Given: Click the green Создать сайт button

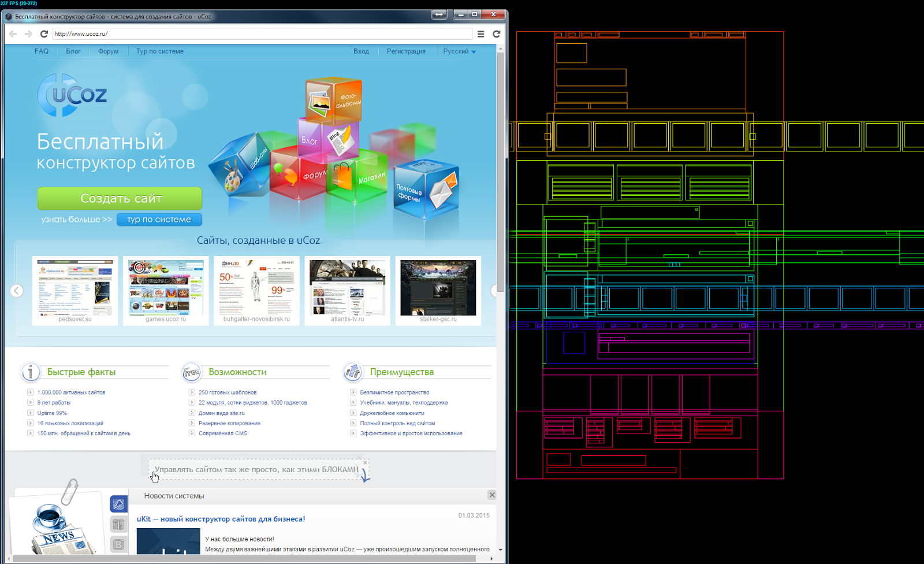Looking at the screenshot, I should (120, 199).
